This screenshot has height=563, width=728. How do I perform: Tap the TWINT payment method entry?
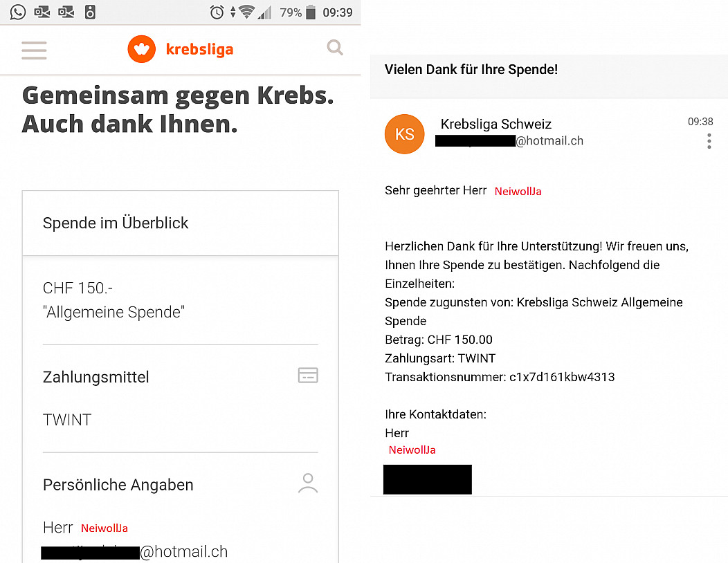point(67,420)
